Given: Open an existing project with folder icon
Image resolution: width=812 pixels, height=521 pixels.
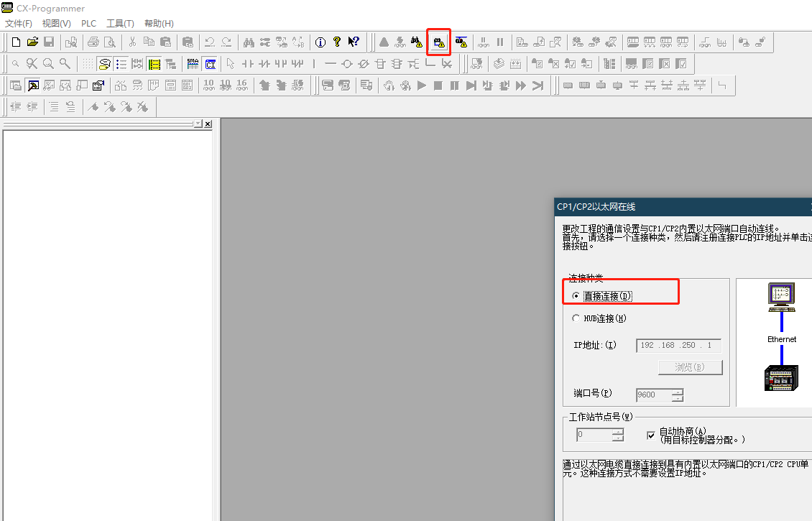Looking at the screenshot, I should pyautogui.click(x=32, y=42).
